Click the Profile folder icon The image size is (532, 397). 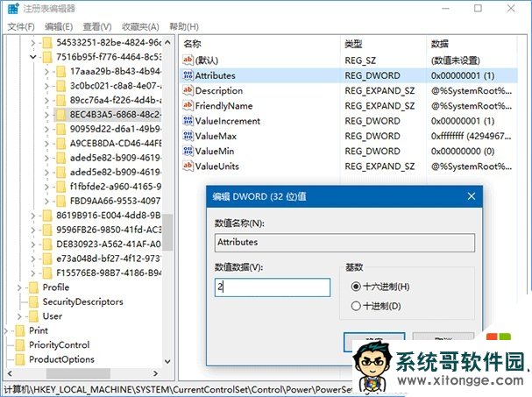point(33,287)
